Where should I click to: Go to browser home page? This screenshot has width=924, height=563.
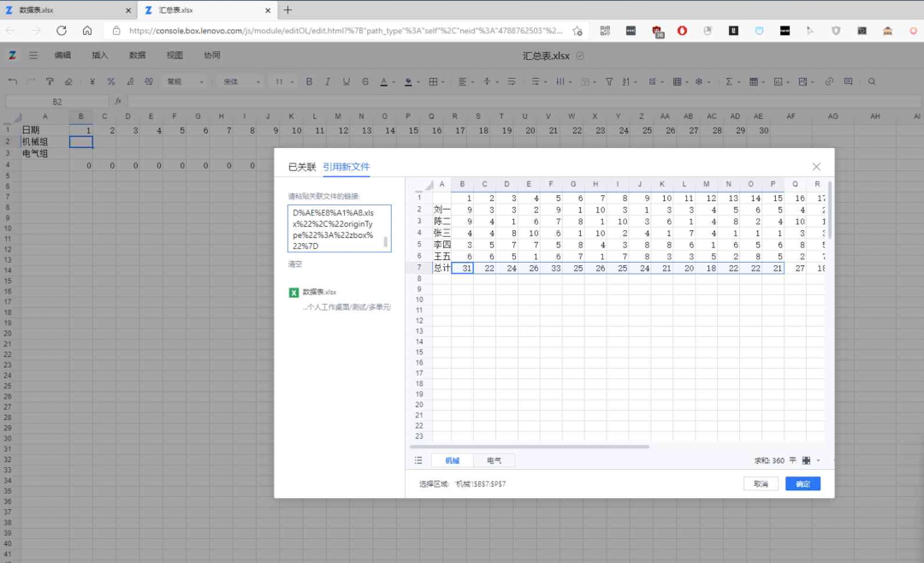click(x=87, y=31)
